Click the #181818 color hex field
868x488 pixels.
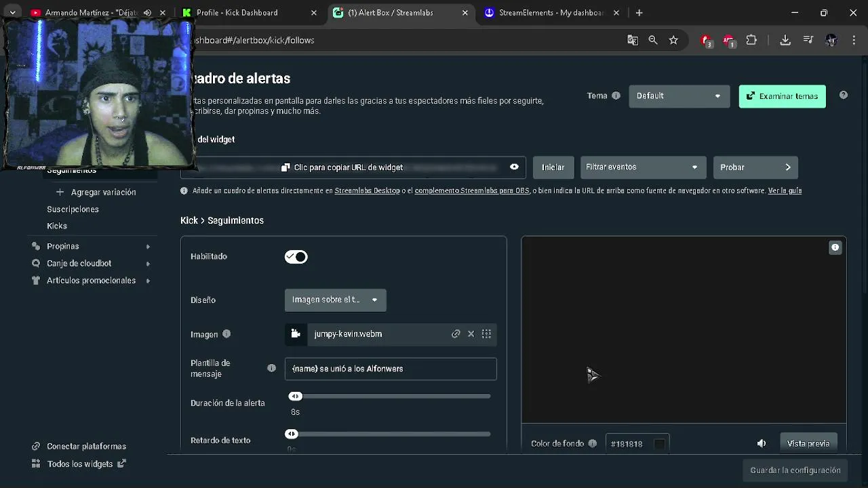click(637, 444)
